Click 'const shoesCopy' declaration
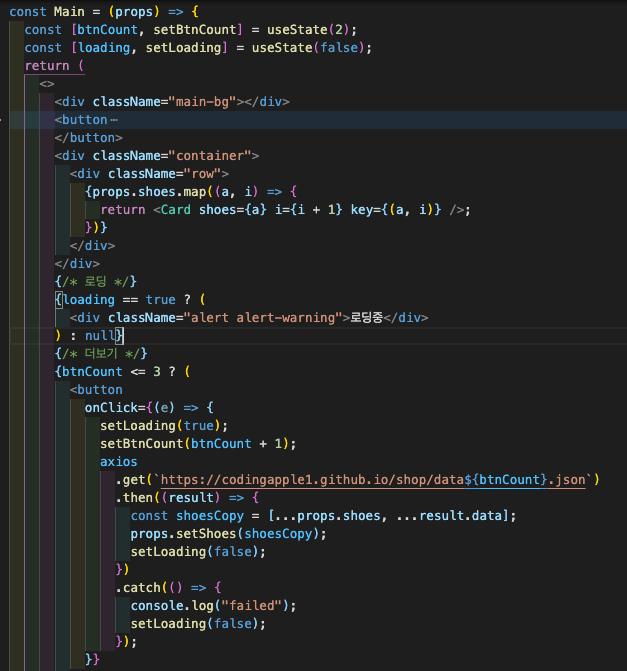The image size is (627, 671). point(187,516)
